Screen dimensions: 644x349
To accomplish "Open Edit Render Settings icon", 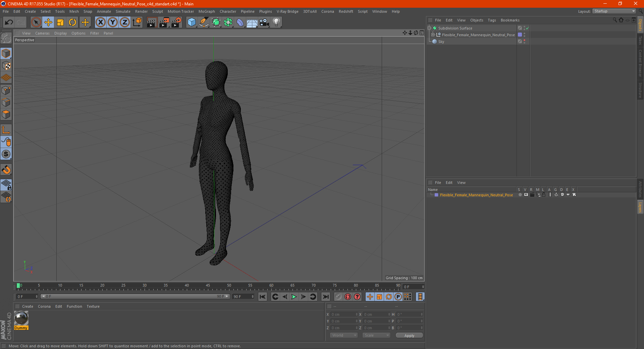I will (176, 22).
